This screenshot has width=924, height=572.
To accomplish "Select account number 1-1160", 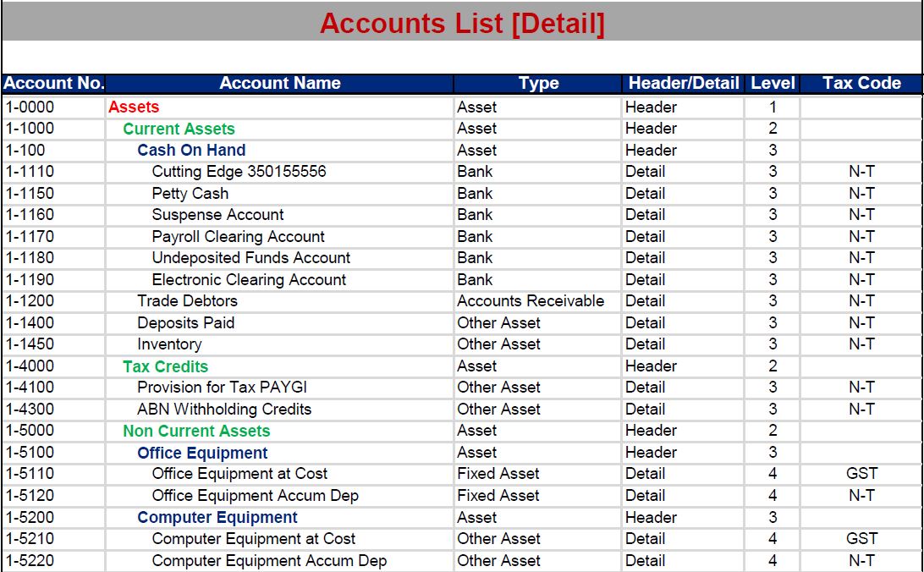I will [30, 214].
